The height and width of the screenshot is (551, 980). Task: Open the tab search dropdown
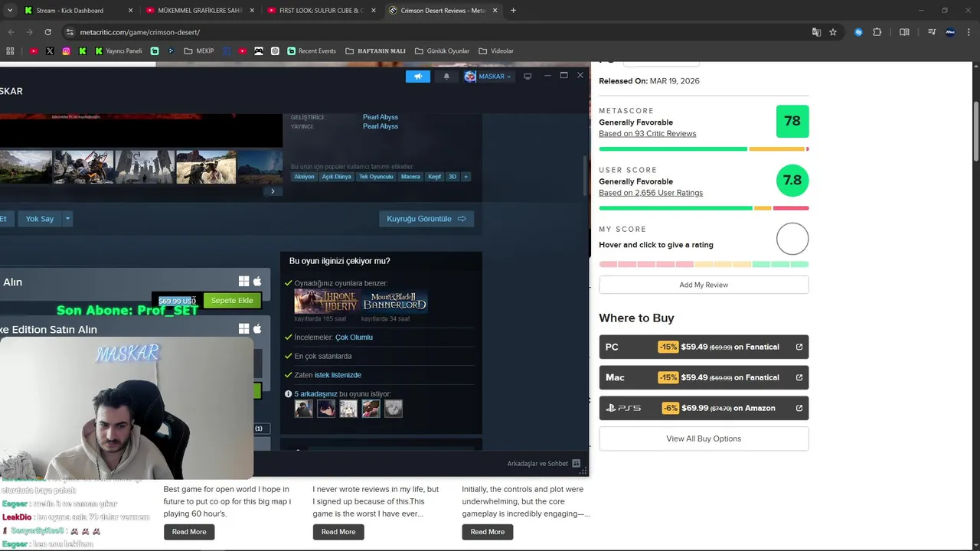10,10
